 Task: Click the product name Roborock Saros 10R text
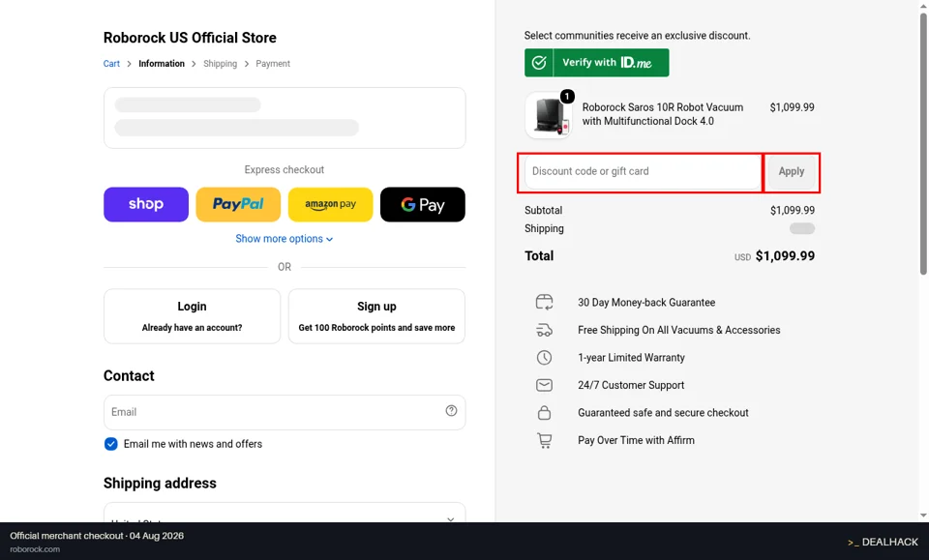tap(662, 114)
